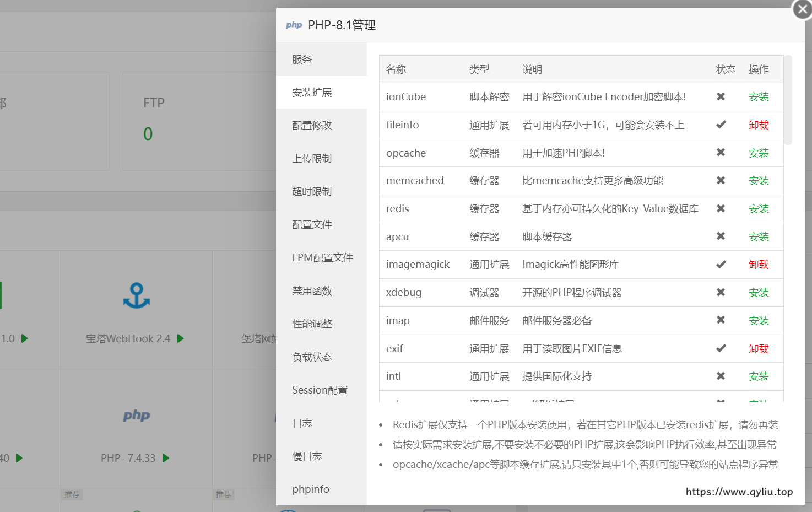
Task: Switch to the 配置修改 tab
Action: (x=312, y=126)
